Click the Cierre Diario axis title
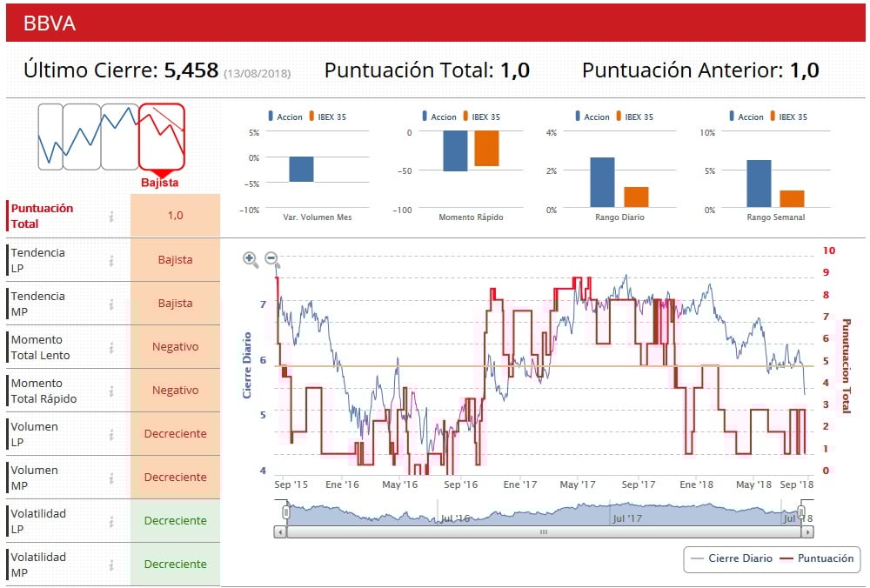This screenshot has height=588, width=870. tap(247, 365)
